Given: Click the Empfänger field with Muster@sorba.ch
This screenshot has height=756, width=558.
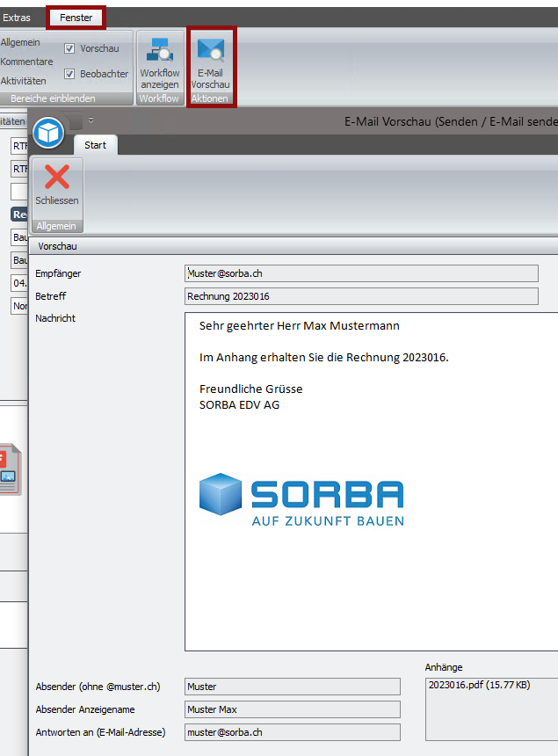Looking at the screenshot, I should (x=361, y=273).
